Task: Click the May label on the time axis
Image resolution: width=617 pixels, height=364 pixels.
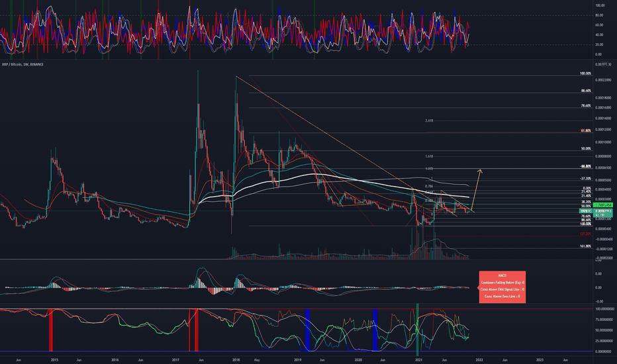Action: [x=257, y=359]
